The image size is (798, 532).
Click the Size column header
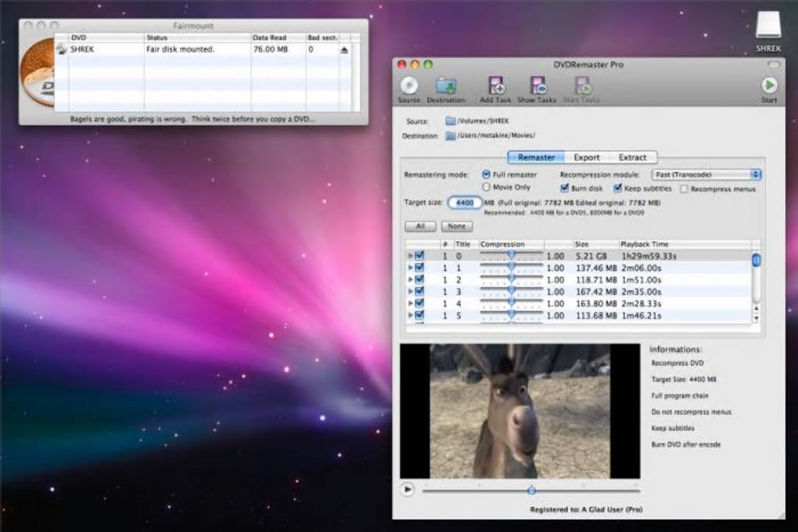[x=596, y=244]
